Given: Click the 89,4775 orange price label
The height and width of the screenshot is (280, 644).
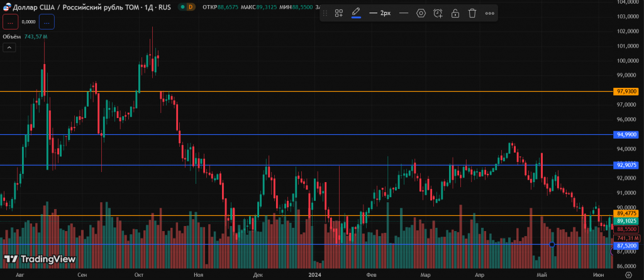Looking at the screenshot, I should [x=627, y=213].
